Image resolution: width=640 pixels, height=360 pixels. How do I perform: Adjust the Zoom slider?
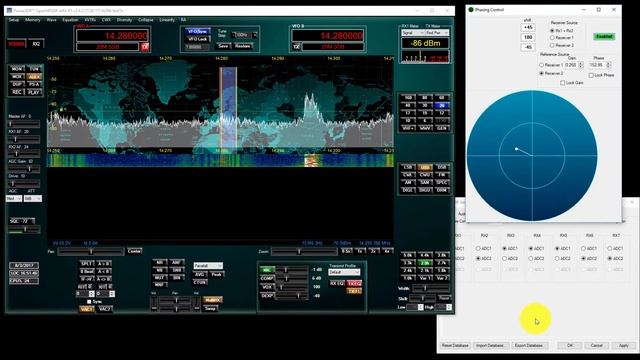tap(304, 251)
